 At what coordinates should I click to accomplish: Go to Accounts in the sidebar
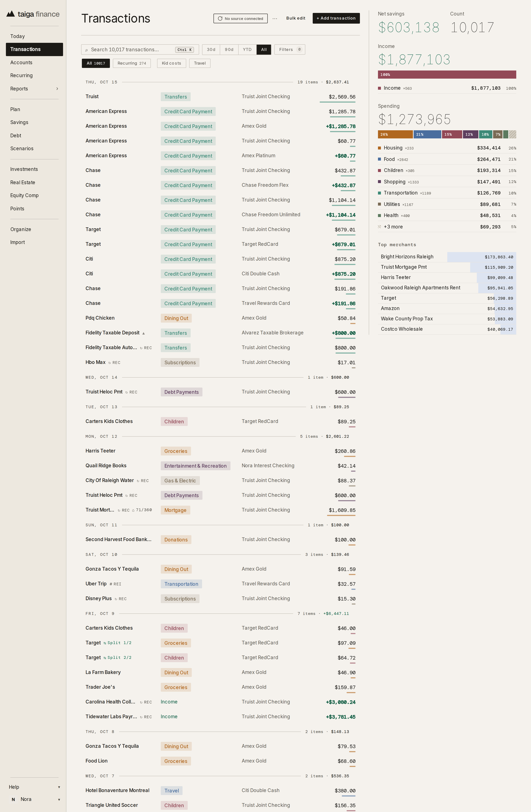[x=34, y=63]
